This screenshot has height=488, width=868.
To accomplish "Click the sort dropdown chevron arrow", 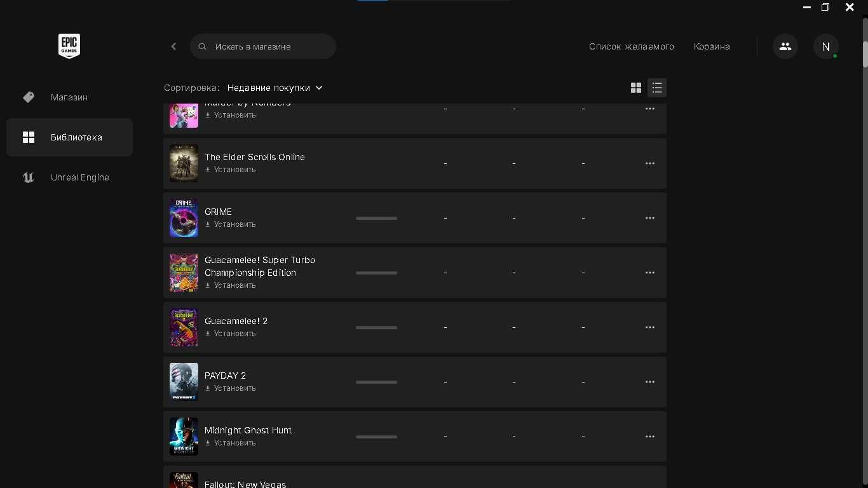I will [319, 88].
